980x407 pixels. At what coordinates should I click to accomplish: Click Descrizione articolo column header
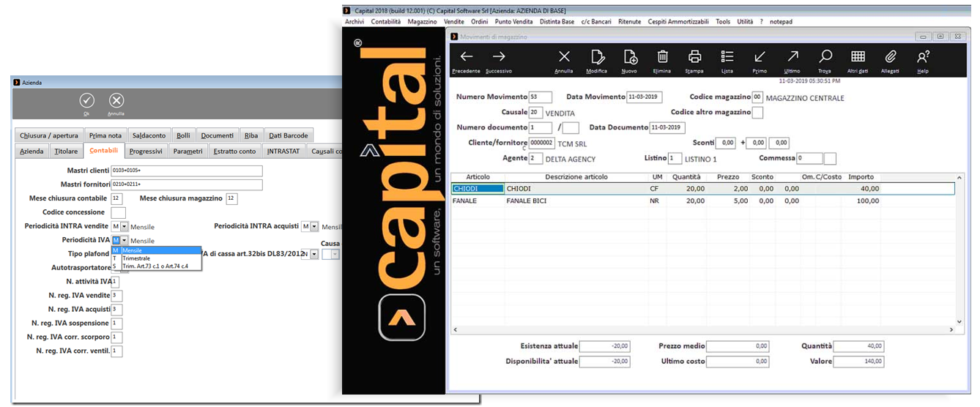click(576, 177)
